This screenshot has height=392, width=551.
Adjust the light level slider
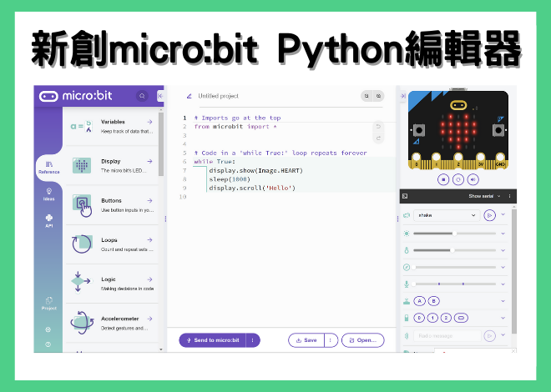pos(454,234)
